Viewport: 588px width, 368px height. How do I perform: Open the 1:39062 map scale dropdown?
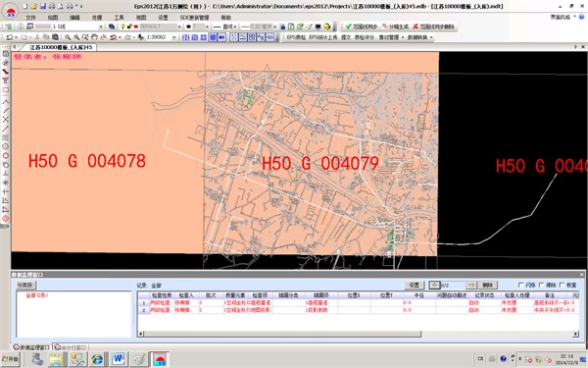174,37
